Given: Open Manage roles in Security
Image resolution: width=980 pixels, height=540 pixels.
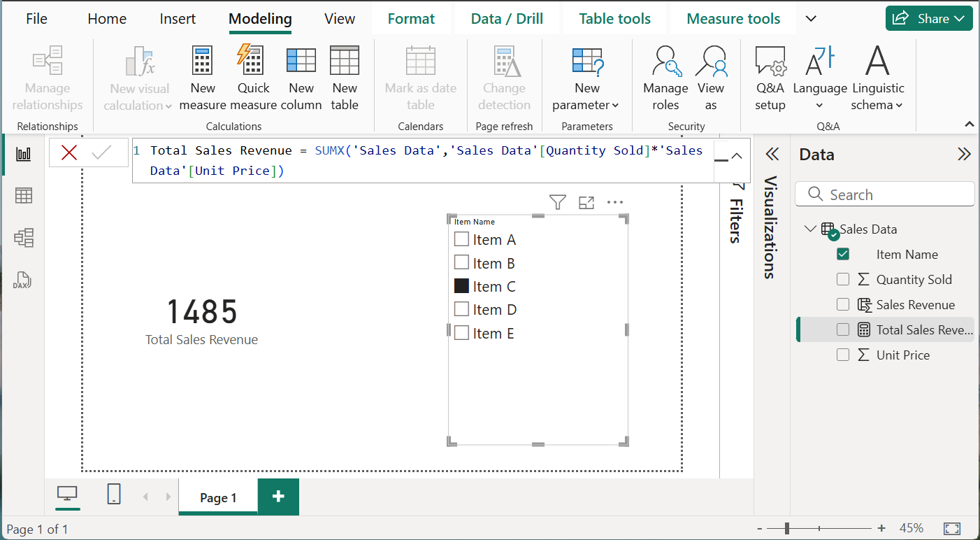Looking at the screenshot, I should tap(665, 77).
